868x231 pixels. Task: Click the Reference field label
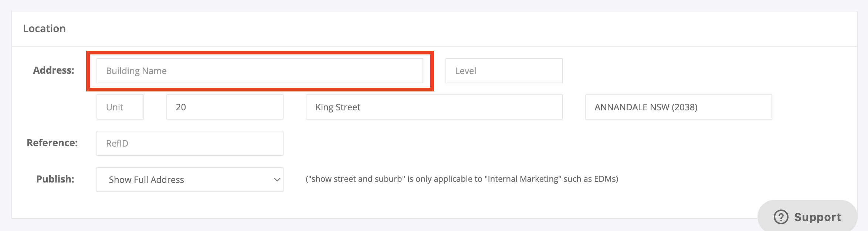pos(52,143)
